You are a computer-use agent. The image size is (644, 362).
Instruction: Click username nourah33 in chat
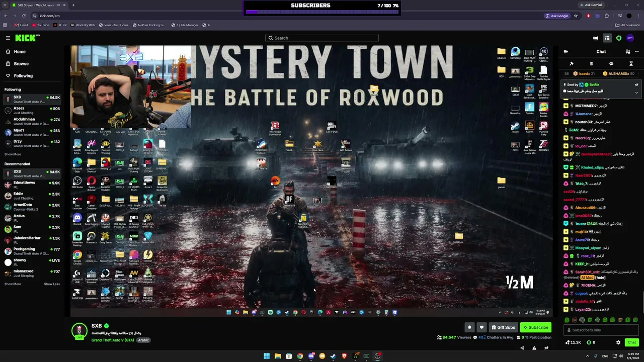coord(584,122)
